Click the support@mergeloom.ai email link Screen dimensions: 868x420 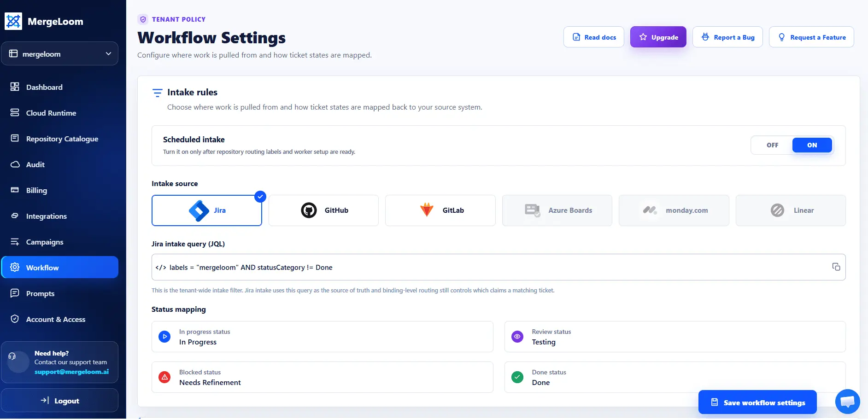coord(71,372)
